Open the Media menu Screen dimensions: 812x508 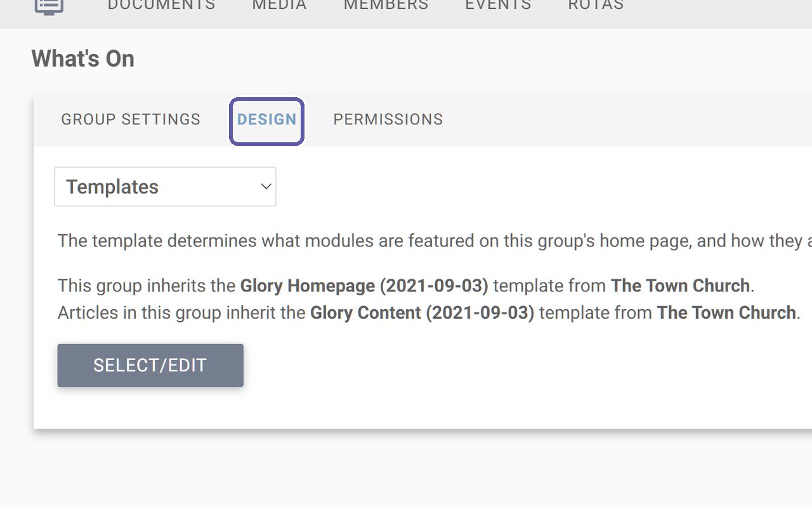click(280, 6)
